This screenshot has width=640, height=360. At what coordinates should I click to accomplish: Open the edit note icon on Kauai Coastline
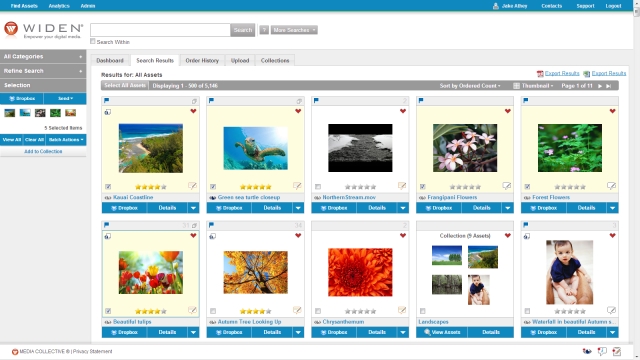point(192,186)
